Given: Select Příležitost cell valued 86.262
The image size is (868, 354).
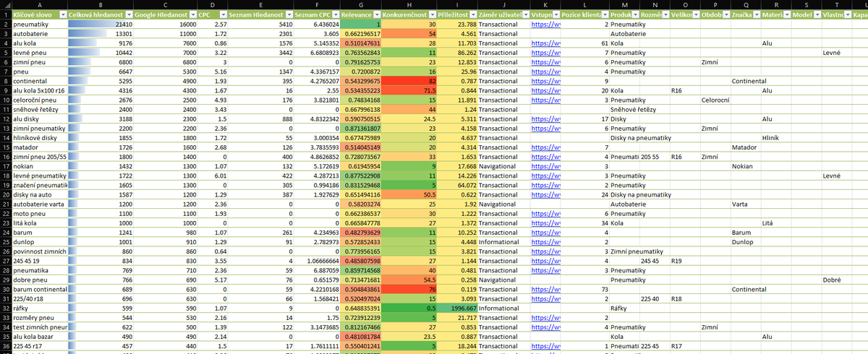Looking at the screenshot, I should tap(457, 53).
